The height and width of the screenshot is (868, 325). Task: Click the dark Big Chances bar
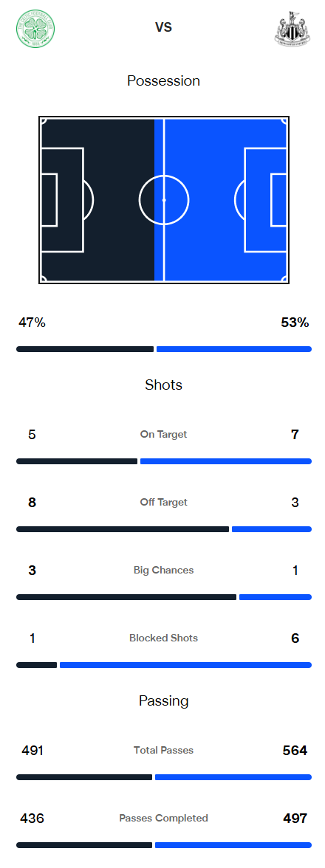tap(126, 597)
